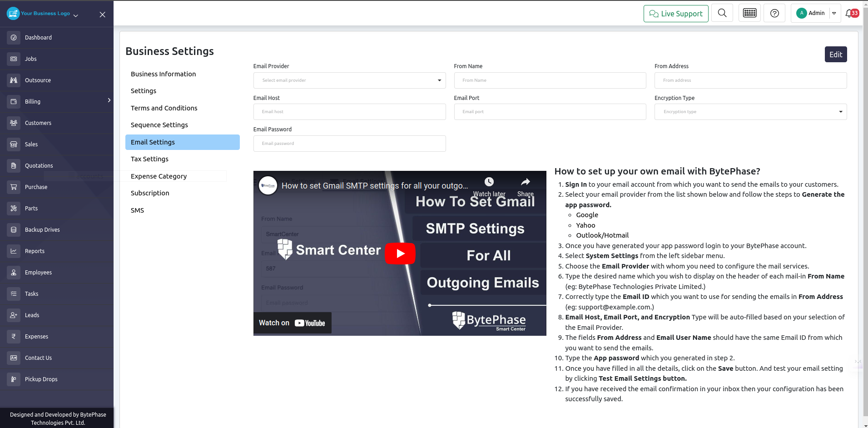Click the Admin profile button

[x=811, y=13]
